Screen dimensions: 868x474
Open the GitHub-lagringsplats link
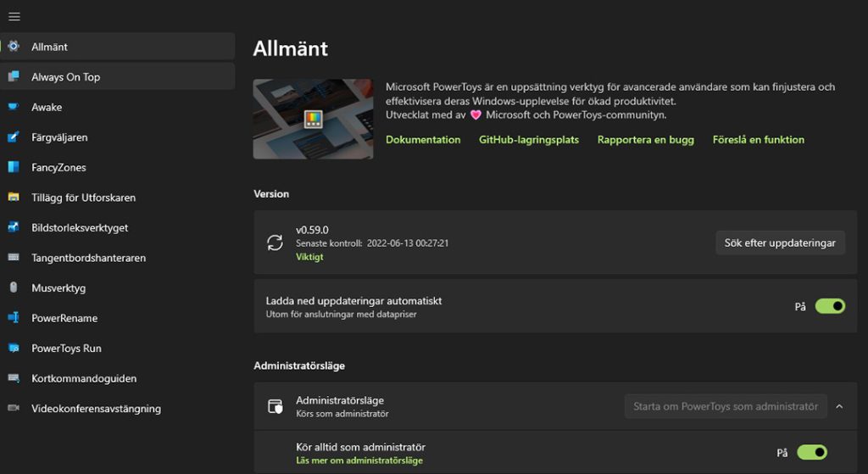click(529, 140)
